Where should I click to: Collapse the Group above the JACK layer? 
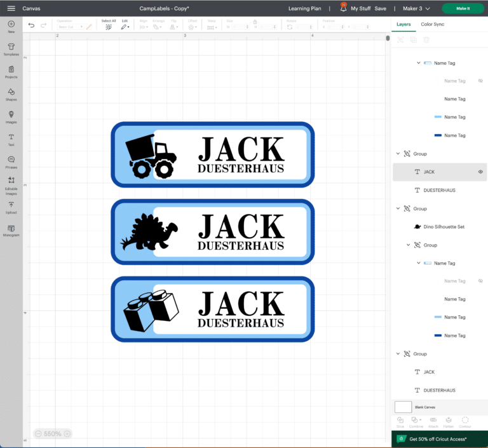pyautogui.click(x=398, y=154)
